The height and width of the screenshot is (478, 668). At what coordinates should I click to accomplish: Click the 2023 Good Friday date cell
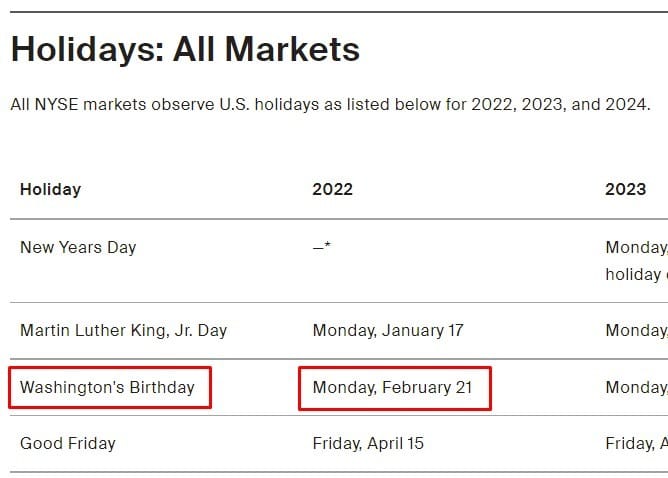coord(636,443)
